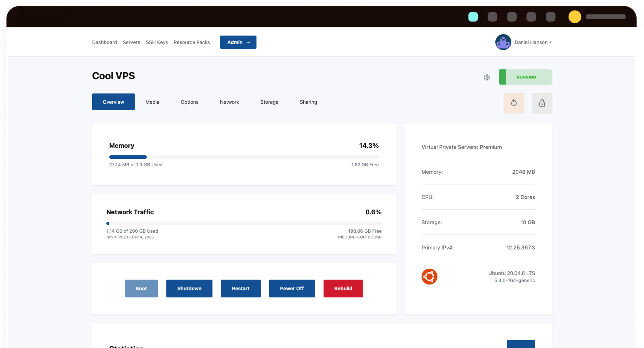
Task: Click the padlock lock icon button
Action: [542, 103]
